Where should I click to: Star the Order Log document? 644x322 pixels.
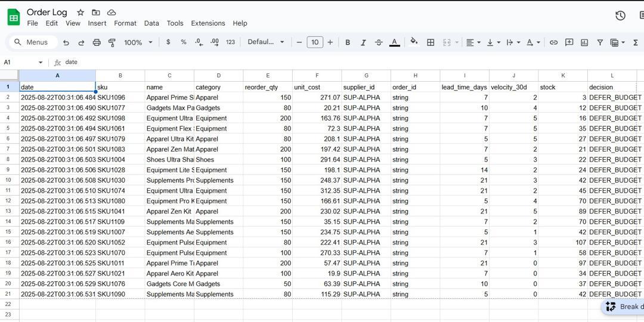(80, 13)
